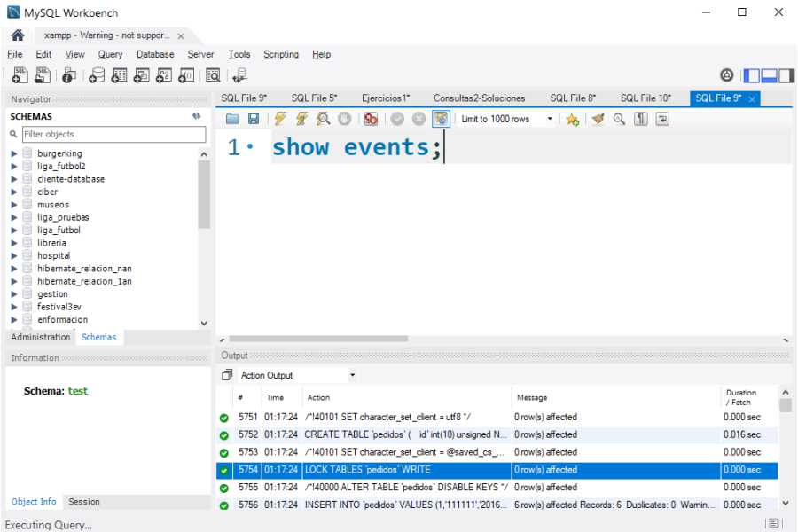Toggle invisible characters display (pilcrow icon)

[x=641, y=119]
